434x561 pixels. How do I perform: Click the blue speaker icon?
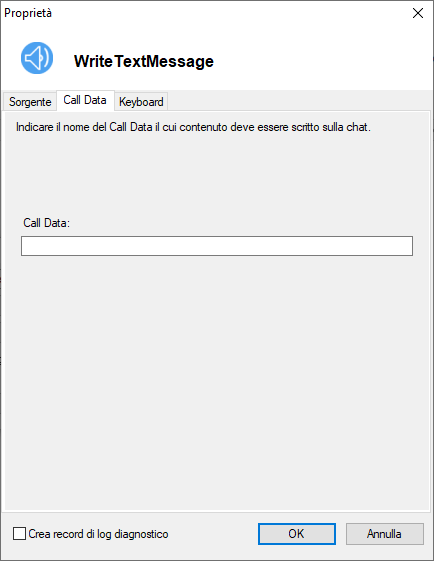click(x=37, y=58)
